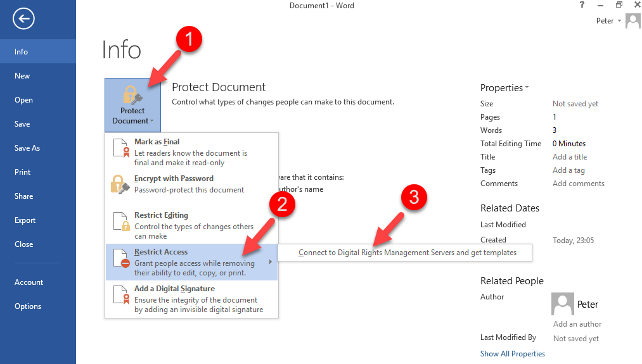
Task: Click the 'Today, 23:05' created value
Action: click(573, 241)
